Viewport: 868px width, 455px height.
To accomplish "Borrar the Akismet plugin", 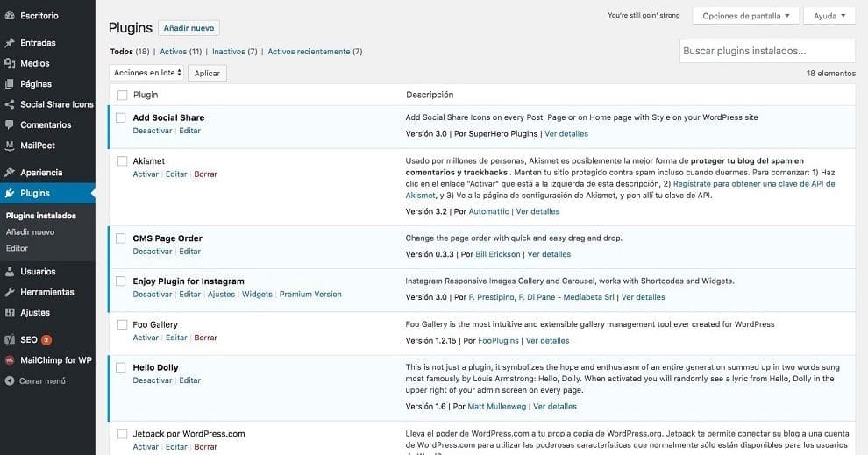I will click(x=205, y=174).
